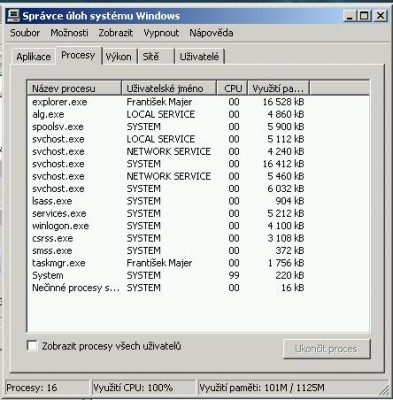Enable Zobrazit procesy všech uživatelů checkbox
393x400 pixels.
32,346
